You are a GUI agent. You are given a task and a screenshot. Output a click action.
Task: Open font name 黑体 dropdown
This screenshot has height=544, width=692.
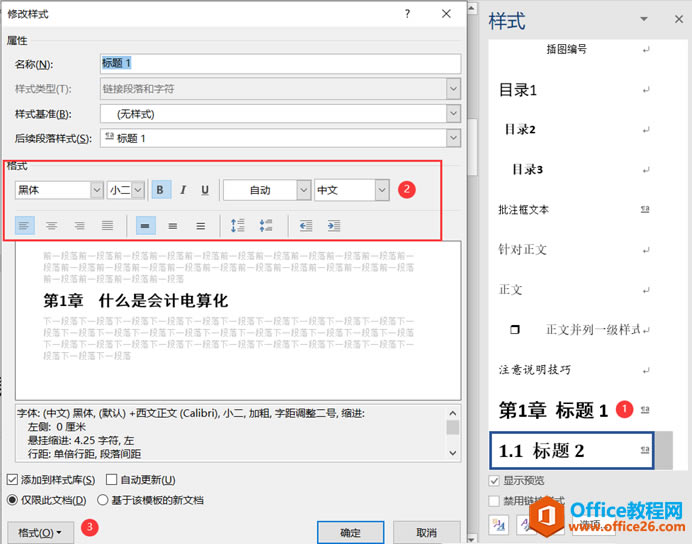97,190
